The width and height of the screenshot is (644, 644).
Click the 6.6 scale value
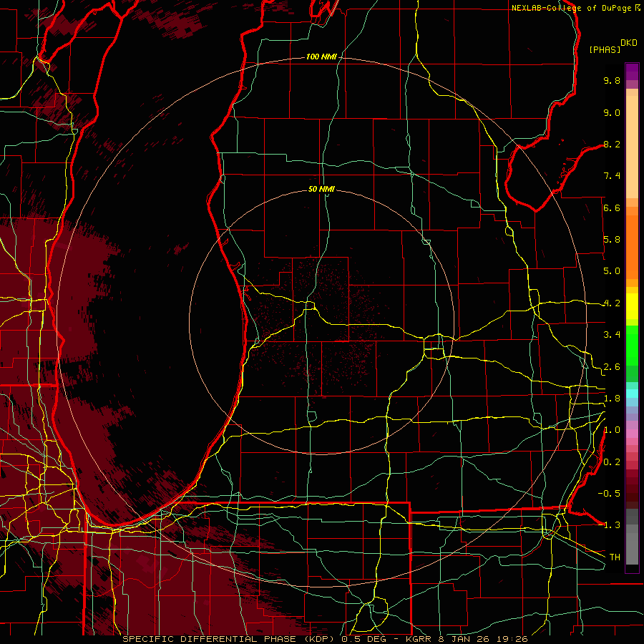(612, 208)
